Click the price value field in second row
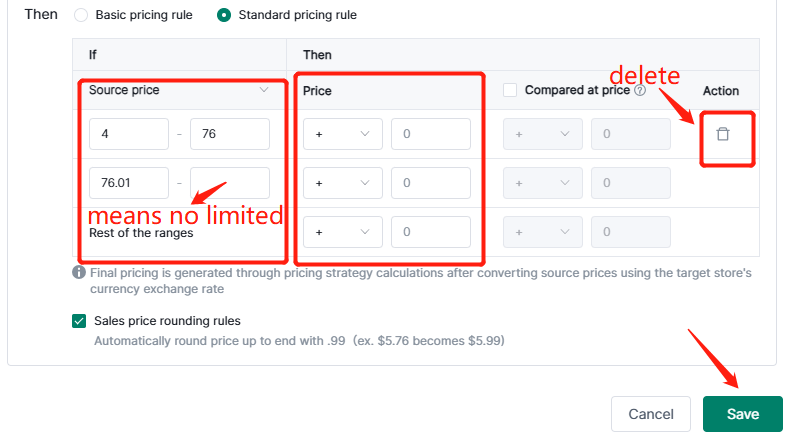This screenshot has height=435, width=797. pos(431,183)
